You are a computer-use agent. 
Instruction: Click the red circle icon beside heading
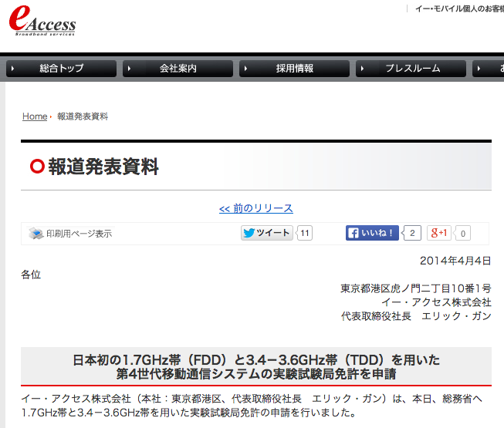(x=37, y=167)
